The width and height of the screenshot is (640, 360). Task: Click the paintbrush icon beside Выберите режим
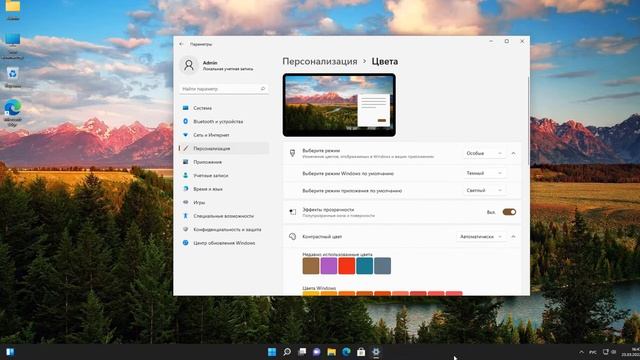(292, 153)
